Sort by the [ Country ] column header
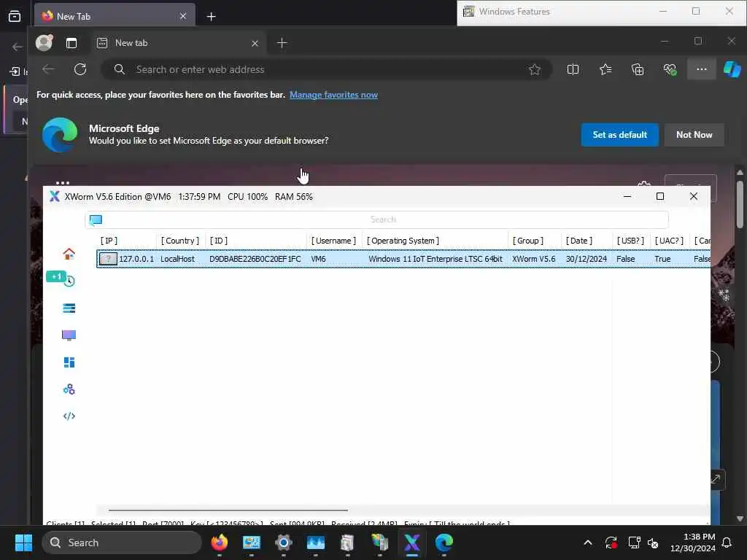 pyautogui.click(x=180, y=241)
